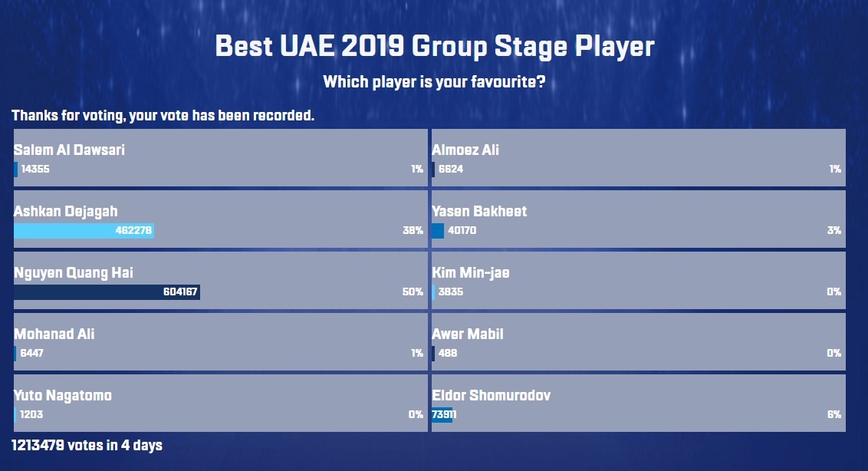Click Yasen Bakheet's blue vote bar
868x471 pixels.
pyautogui.click(x=437, y=230)
